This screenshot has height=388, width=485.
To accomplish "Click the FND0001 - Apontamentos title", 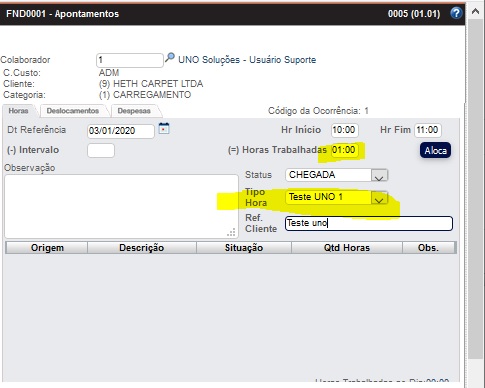I will click(x=62, y=14).
